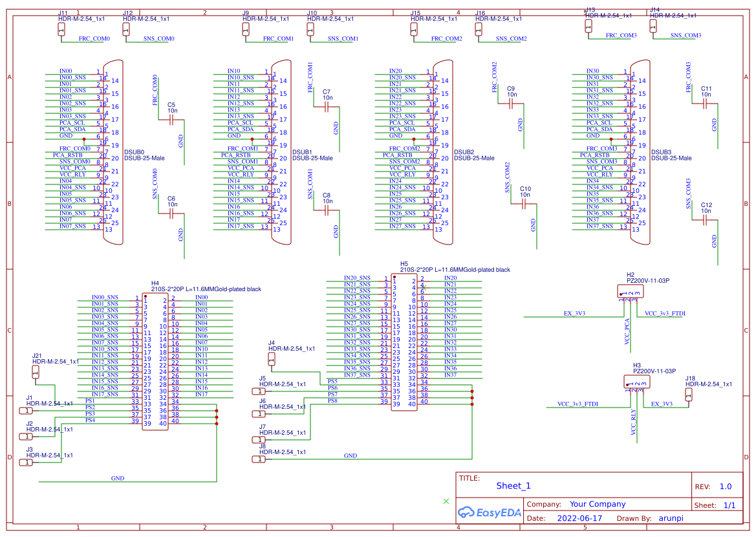Click the date 2022-06-17 field
The width and height of the screenshot is (756, 537).
coord(579,518)
